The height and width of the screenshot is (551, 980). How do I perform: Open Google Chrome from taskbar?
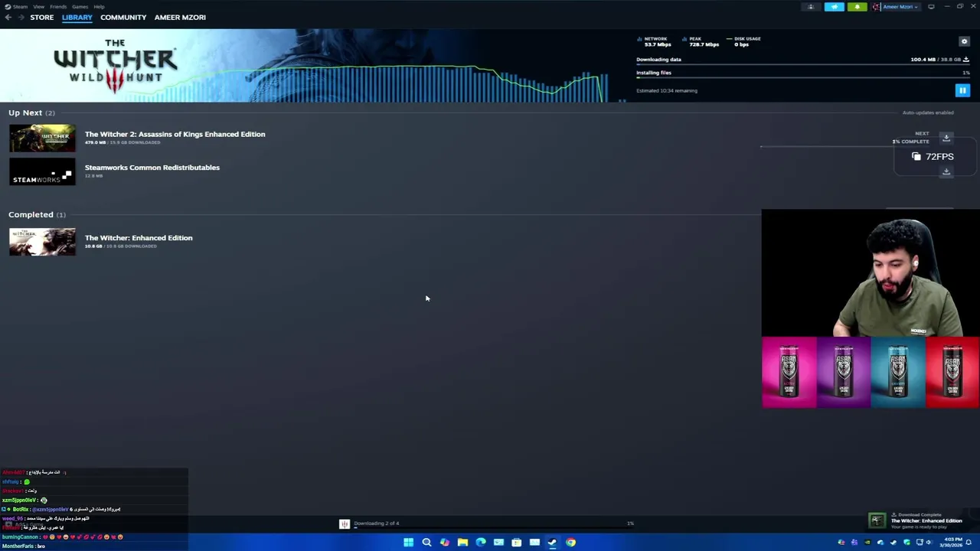pos(570,543)
